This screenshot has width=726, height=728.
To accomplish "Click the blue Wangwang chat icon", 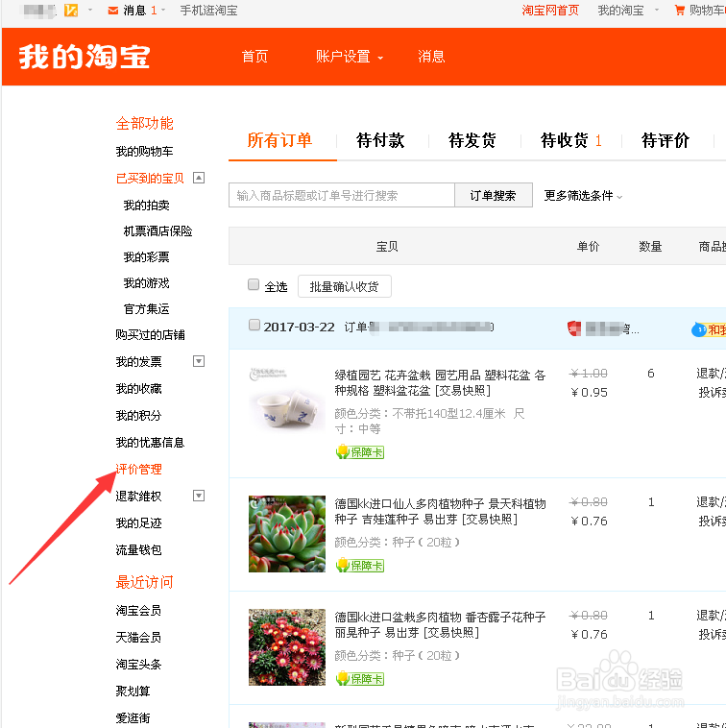I will pyautogui.click(x=698, y=329).
